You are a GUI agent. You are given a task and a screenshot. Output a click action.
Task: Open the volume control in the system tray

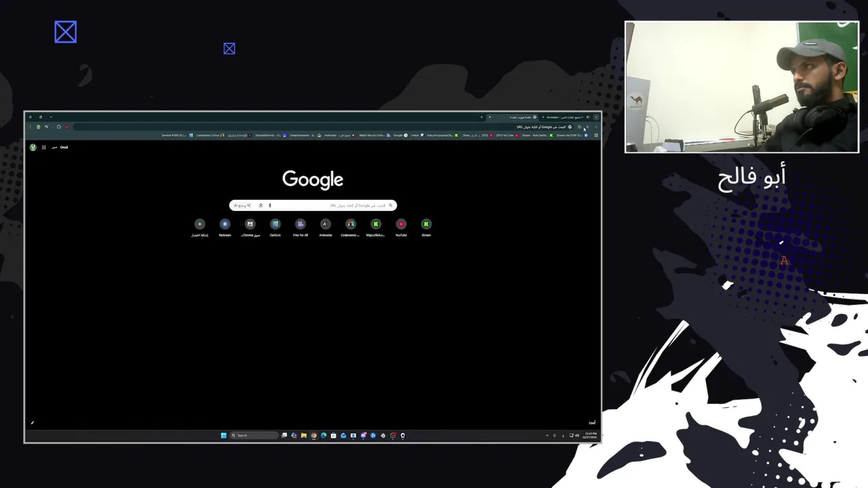pos(577,435)
